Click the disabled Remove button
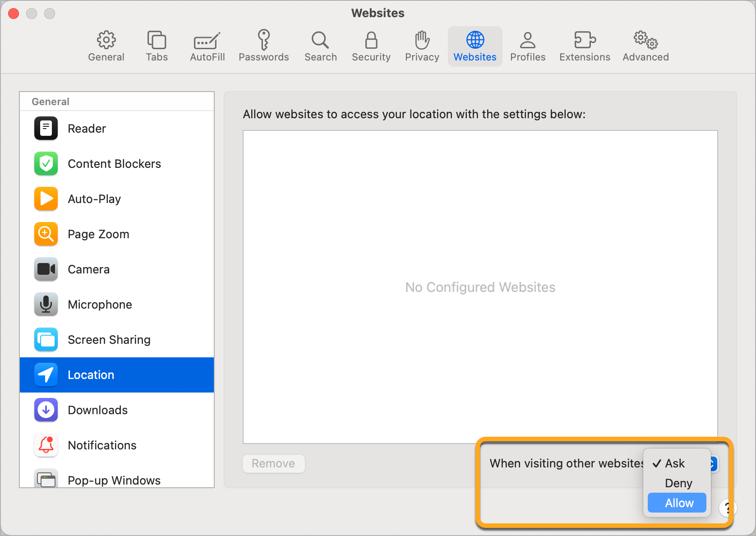The height and width of the screenshot is (536, 756). tap(273, 463)
